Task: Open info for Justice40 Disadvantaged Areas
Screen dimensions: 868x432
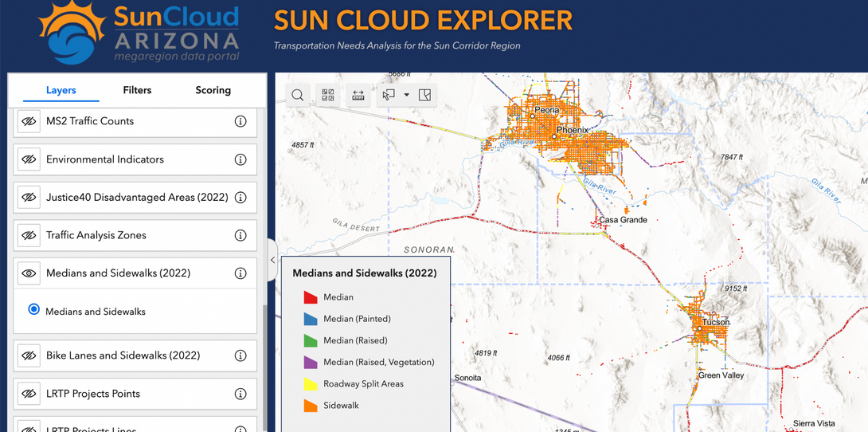Action: point(240,197)
